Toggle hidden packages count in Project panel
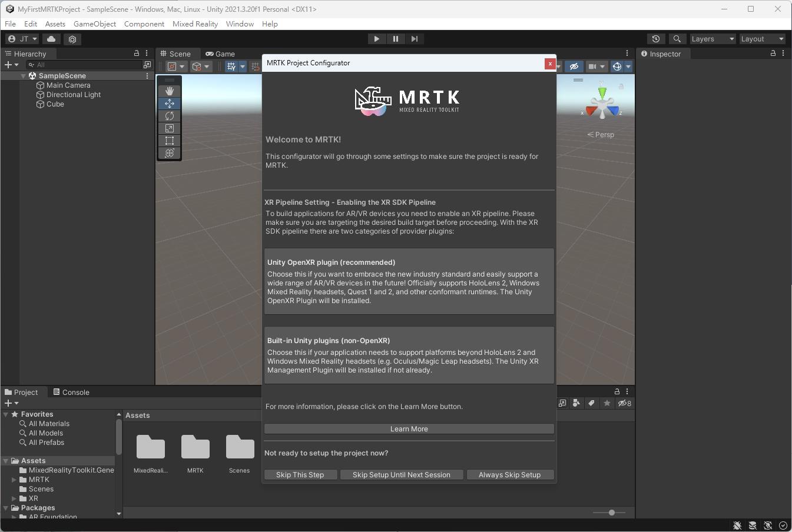Viewport: 792px width, 532px height. [624, 403]
